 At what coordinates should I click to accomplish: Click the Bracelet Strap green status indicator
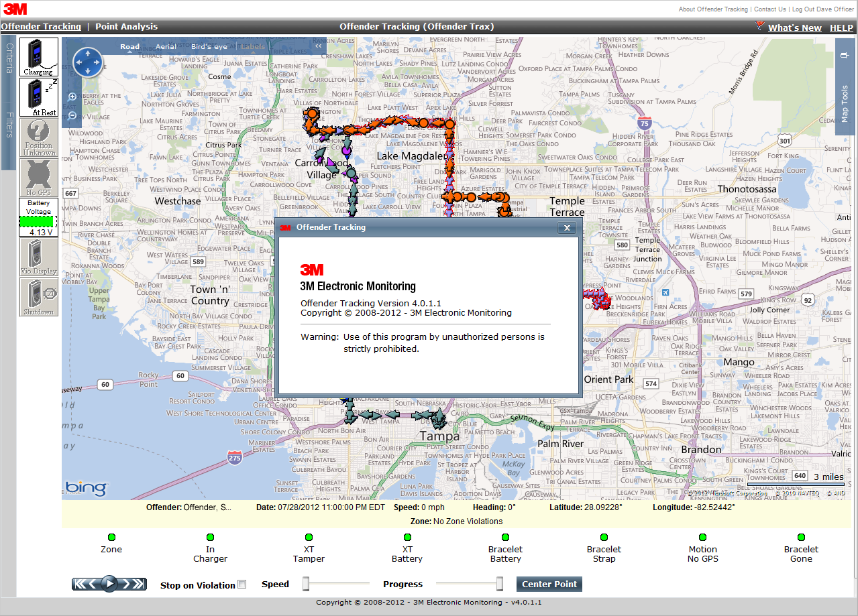pyautogui.click(x=604, y=537)
